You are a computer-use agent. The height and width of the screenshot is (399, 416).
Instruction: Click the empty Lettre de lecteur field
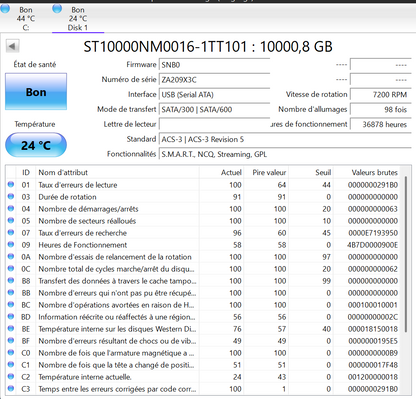click(x=215, y=124)
